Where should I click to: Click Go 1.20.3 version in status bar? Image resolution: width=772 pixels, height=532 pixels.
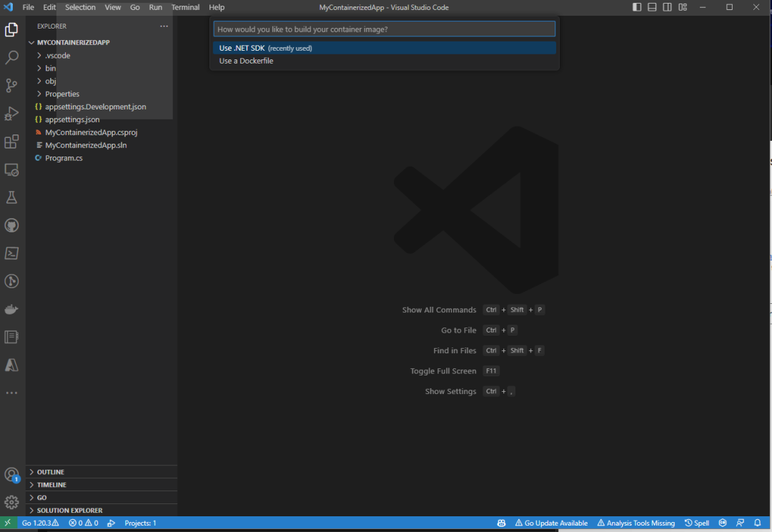[40, 523]
